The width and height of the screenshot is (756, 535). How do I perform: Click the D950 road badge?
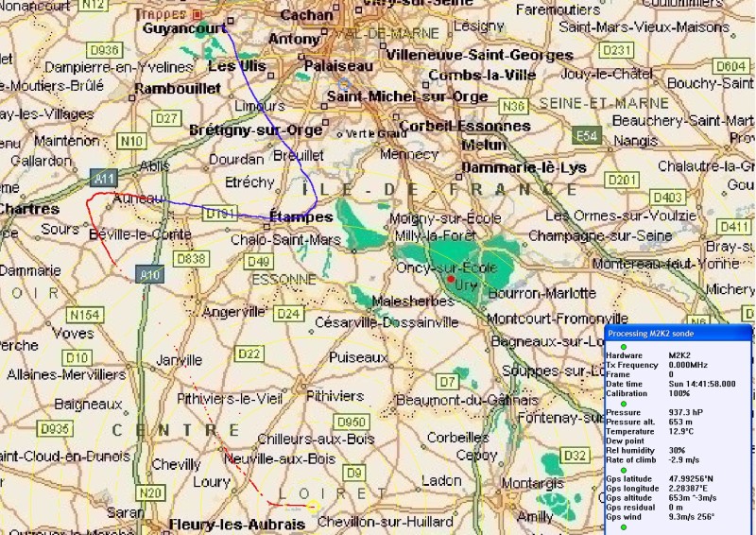pos(351,423)
